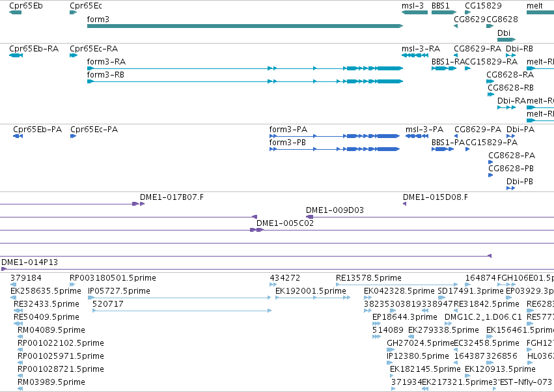Screen dimensions: 554x392
Task: Click the GH27024.5prime EST label
Action: tap(420, 343)
